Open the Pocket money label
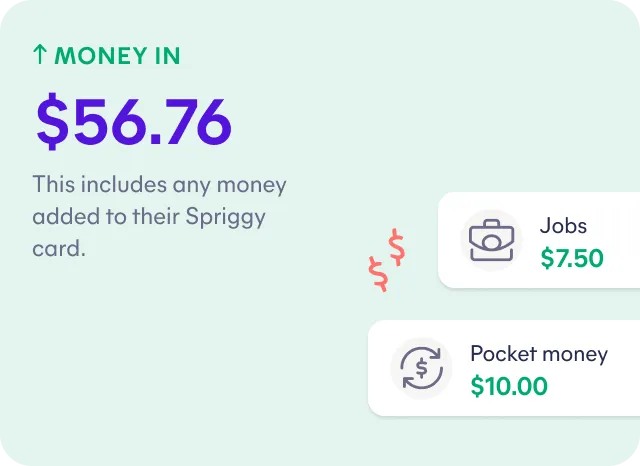Viewport: 640px width, 466px height. 539,353
